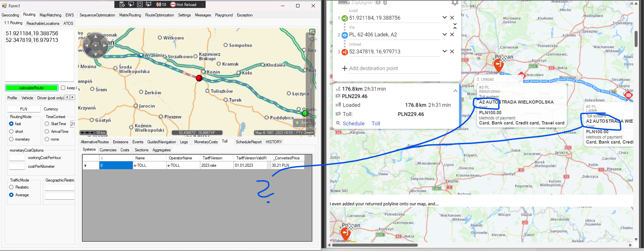Click the map pan compass control
This screenshot has height=251, width=644.
[95, 45]
